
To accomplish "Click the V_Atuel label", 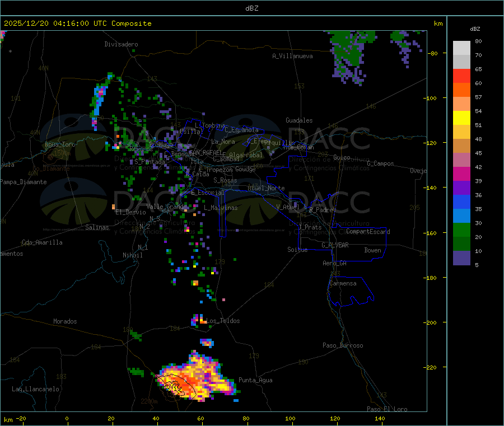I will [x=288, y=207].
